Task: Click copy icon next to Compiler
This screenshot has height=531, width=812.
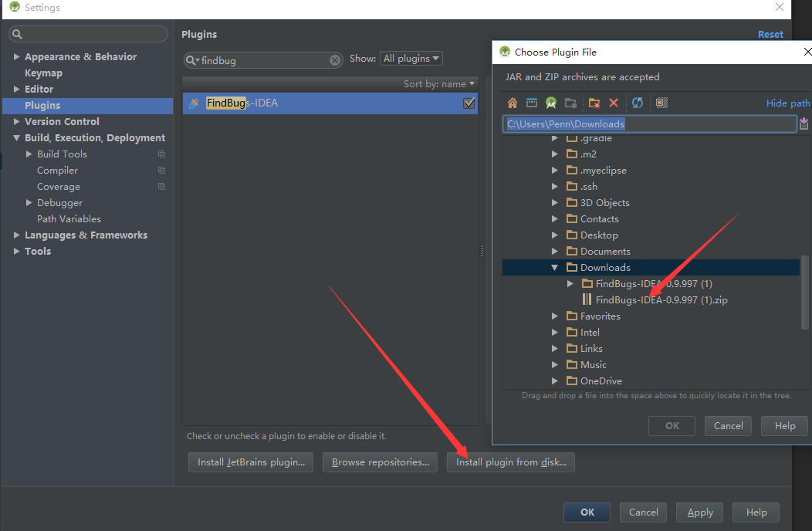Action: (x=161, y=170)
